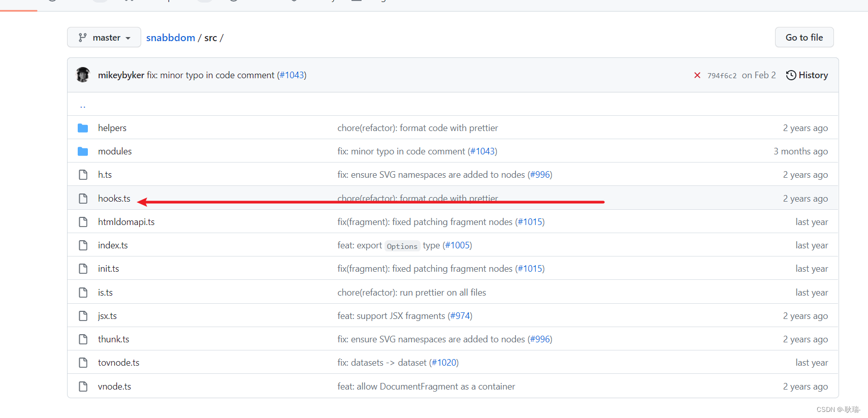
Task: Open helpers commit message about prettier
Action: (417, 128)
